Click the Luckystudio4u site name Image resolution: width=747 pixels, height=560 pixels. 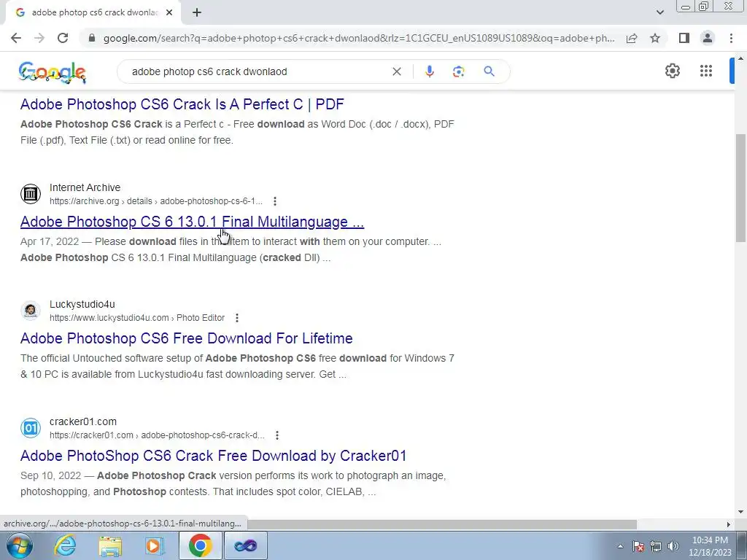82,304
